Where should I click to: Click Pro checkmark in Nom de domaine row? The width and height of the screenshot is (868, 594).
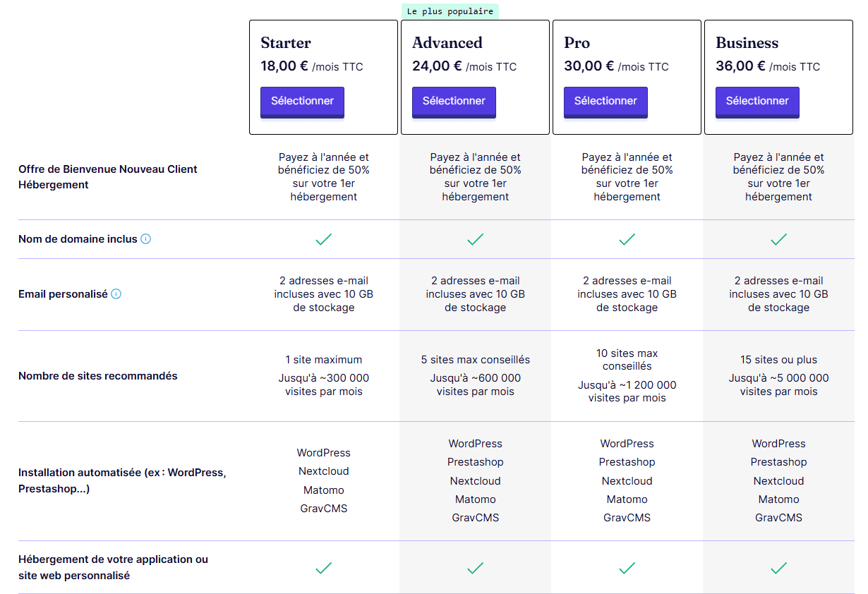[x=627, y=240]
